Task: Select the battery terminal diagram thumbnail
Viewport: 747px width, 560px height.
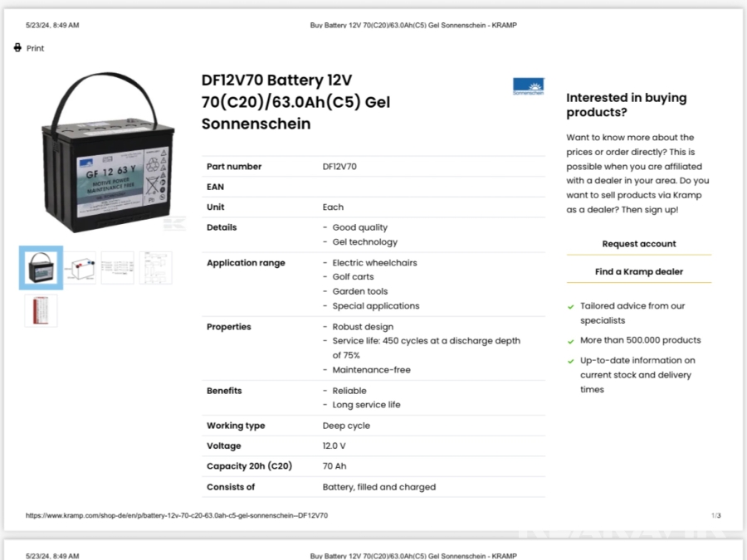Action: click(80, 267)
